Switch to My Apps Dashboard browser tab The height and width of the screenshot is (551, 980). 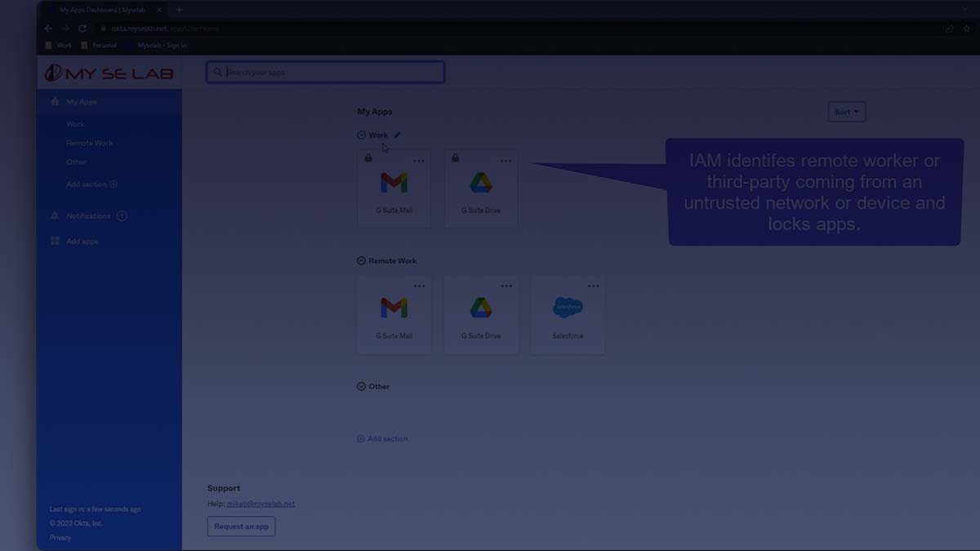(102, 10)
